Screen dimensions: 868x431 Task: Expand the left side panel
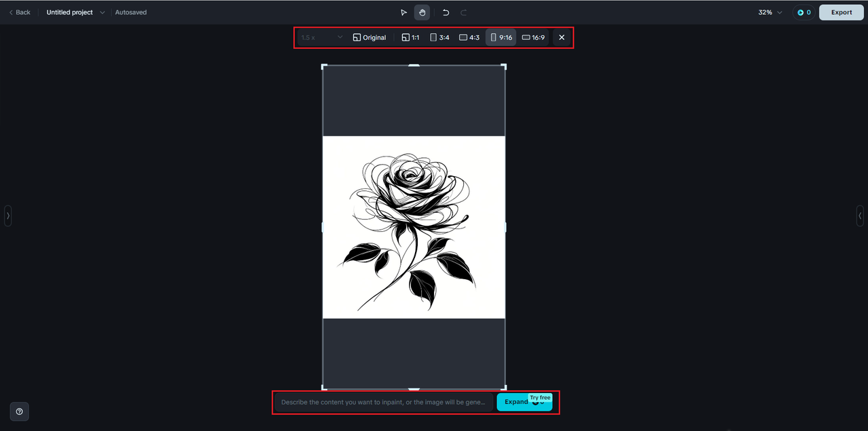[7, 215]
